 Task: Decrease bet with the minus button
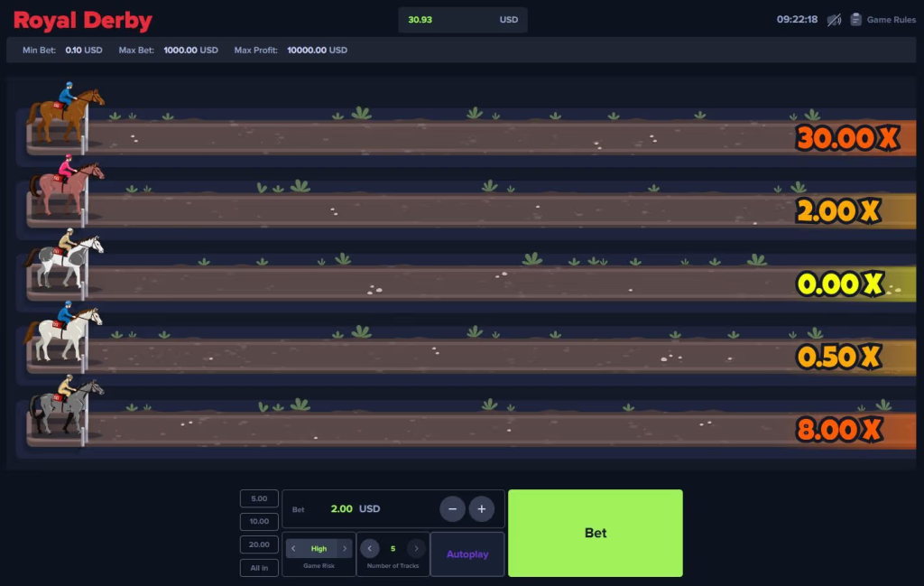(453, 508)
